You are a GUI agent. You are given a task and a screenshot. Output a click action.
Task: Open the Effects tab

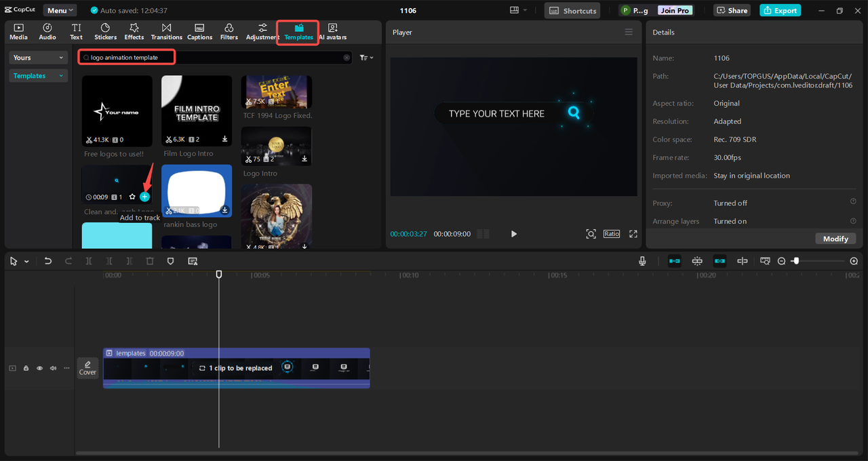click(134, 32)
